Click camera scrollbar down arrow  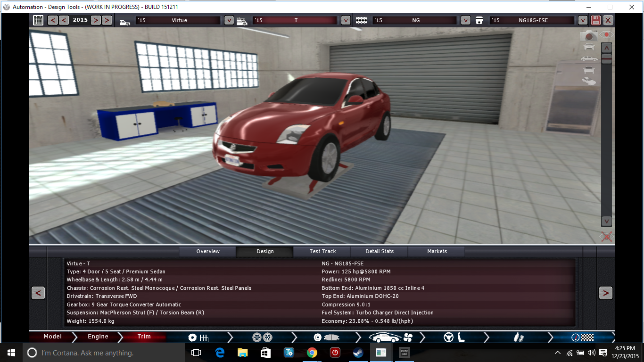pos(607,221)
